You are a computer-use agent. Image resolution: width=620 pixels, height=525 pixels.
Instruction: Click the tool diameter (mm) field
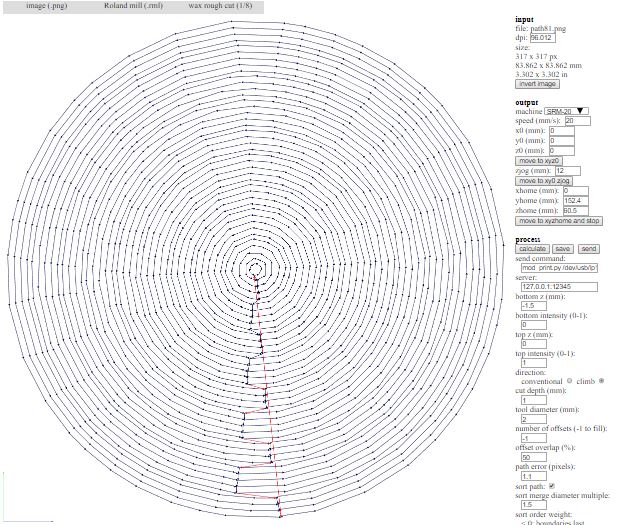pos(534,419)
